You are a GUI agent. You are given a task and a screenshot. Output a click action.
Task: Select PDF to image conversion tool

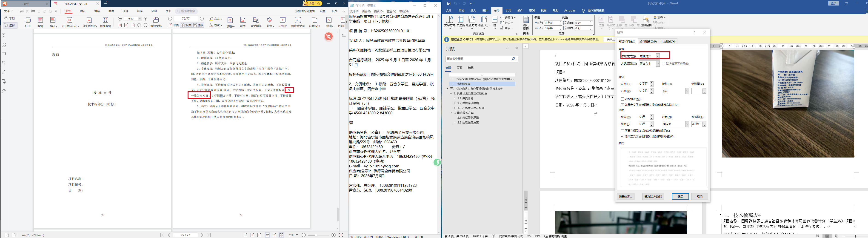click(x=90, y=22)
